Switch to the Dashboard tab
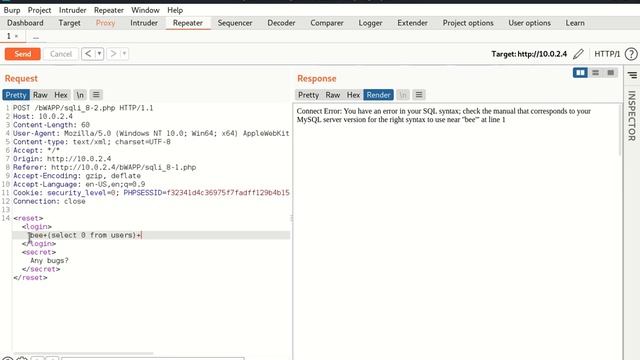This screenshot has width=640, height=360. tap(25, 23)
